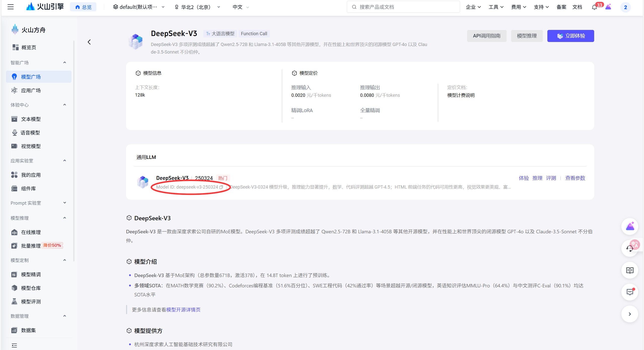
Task: Click the 查看参数 link
Action: pos(575,178)
